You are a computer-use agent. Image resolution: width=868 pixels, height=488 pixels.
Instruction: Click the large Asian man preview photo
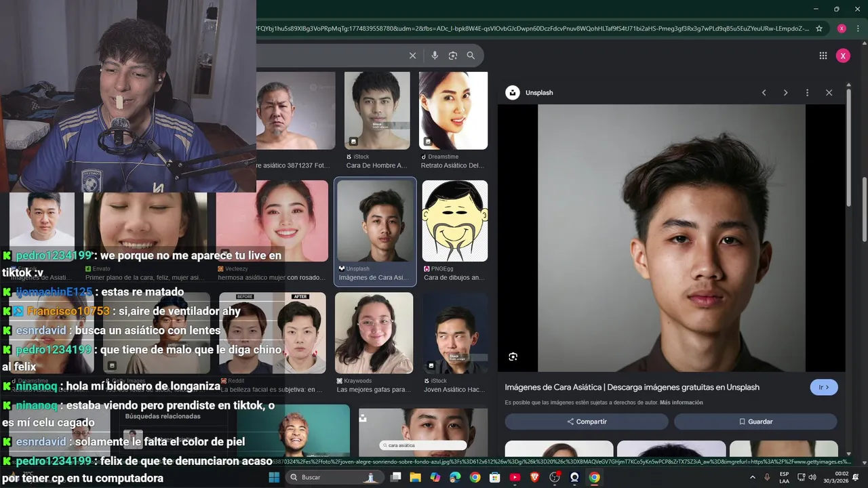point(671,238)
